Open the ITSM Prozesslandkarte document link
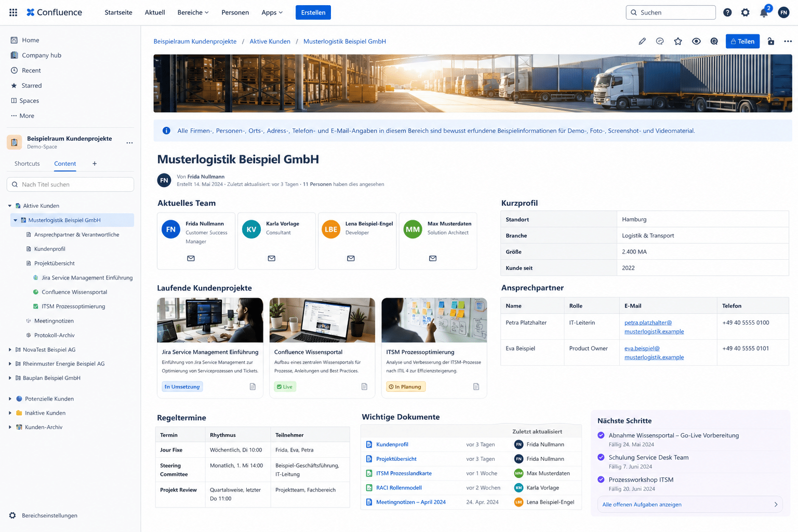798x532 pixels. (404, 473)
